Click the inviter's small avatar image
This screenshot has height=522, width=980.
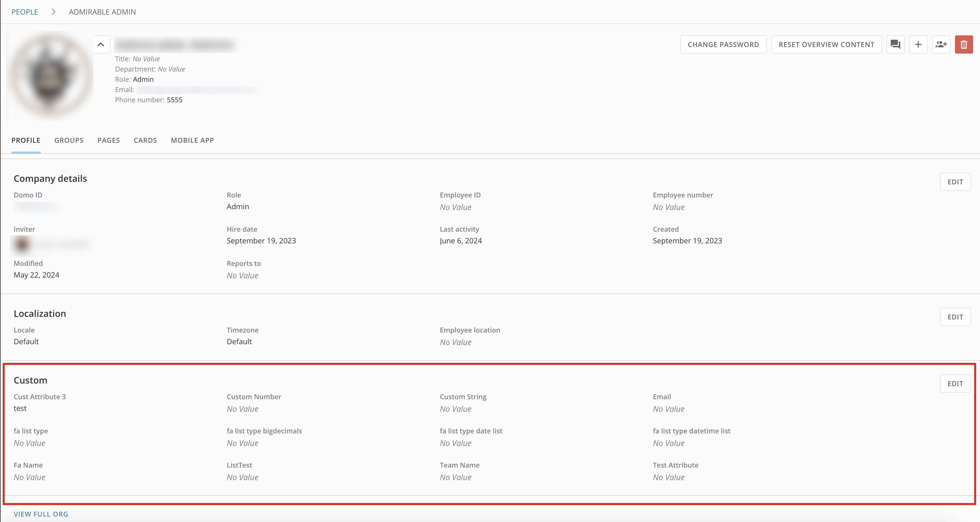[22, 244]
